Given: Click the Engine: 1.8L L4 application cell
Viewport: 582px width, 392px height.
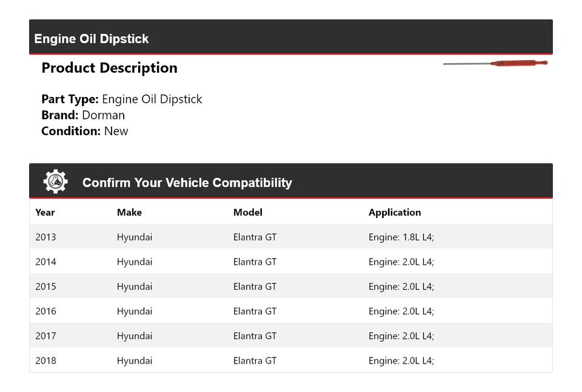Looking at the screenshot, I should tap(401, 237).
